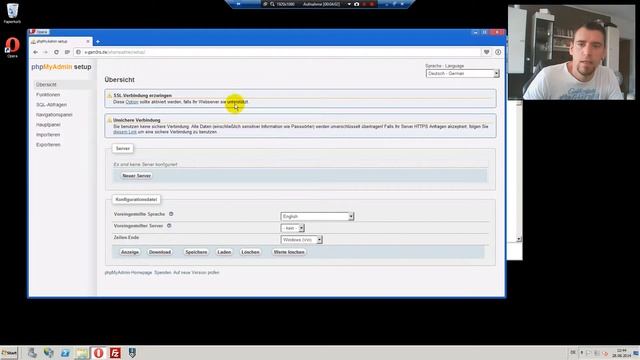Image resolution: width=640 pixels, height=360 pixels.
Task: Open the new tab plus button
Action: [x=98, y=42]
